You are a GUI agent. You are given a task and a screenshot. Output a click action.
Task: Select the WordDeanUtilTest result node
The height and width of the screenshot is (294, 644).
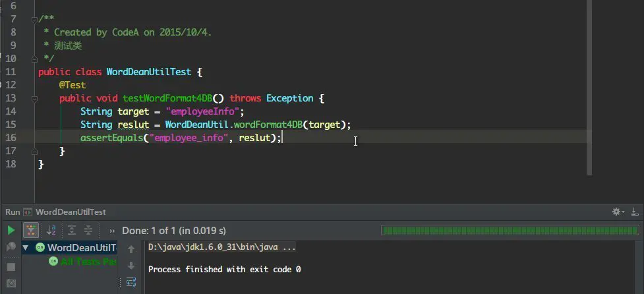pyautogui.click(x=71, y=248)
